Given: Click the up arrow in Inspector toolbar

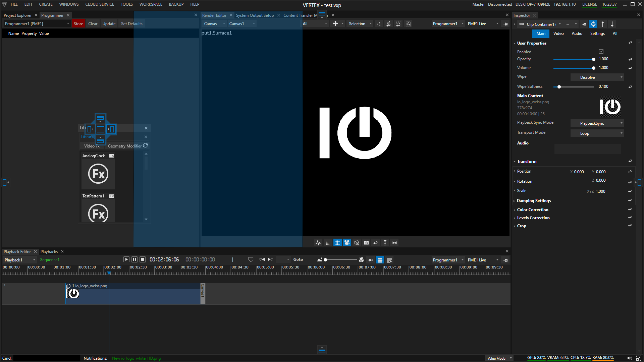Looking at the screenshot, I should 603,24.
